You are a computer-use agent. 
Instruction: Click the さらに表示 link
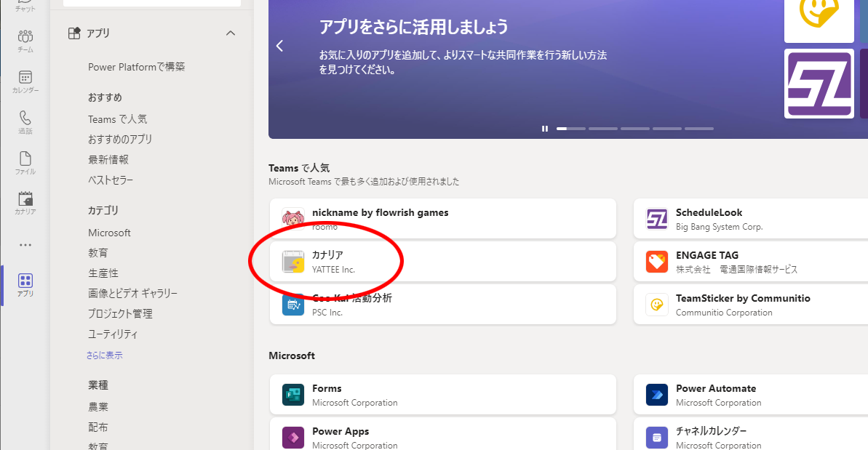pos(105,355)
